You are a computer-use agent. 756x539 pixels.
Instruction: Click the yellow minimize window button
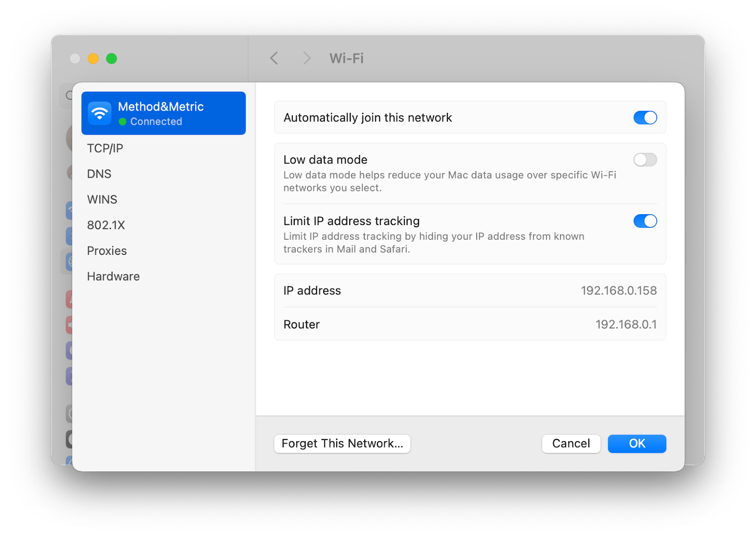tap(93, 59)
